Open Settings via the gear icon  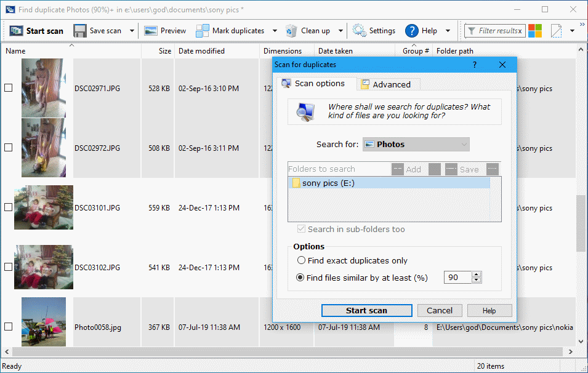coord(359,31)
